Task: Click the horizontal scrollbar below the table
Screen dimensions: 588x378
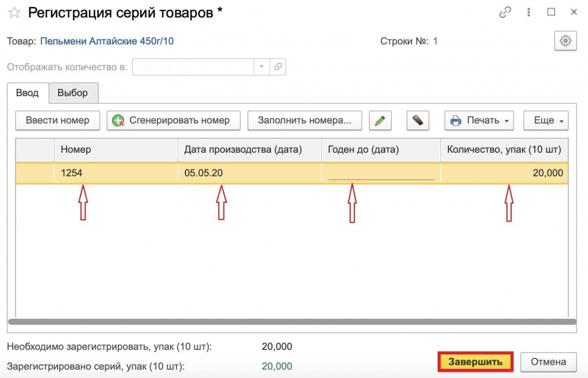Action: (x=292, y=322)
